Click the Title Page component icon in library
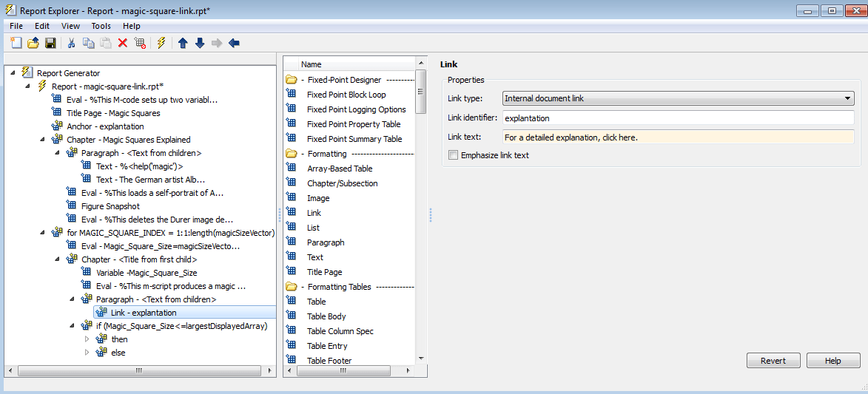Viewport: 868px width, 394px height. (291, 272)
